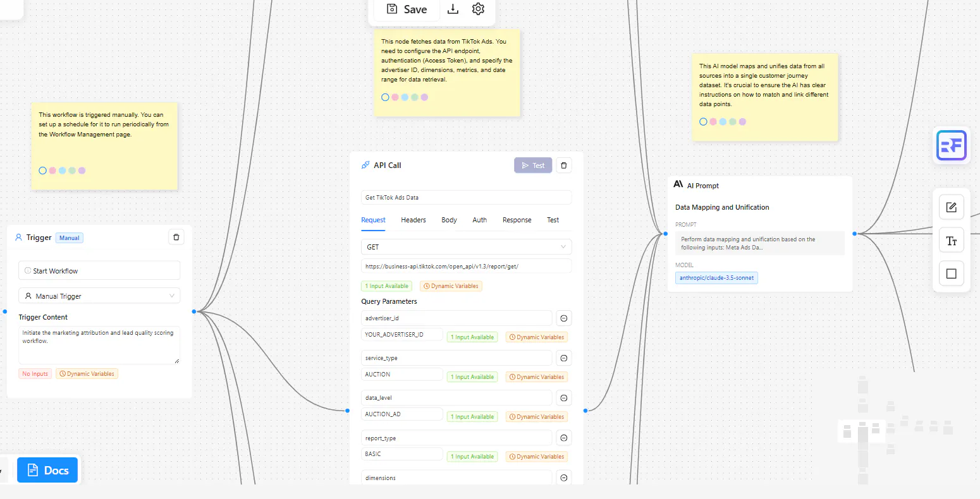The image size is (980, 499).
Task: Open the GET method dropdown
Action: tap(466, 247)
